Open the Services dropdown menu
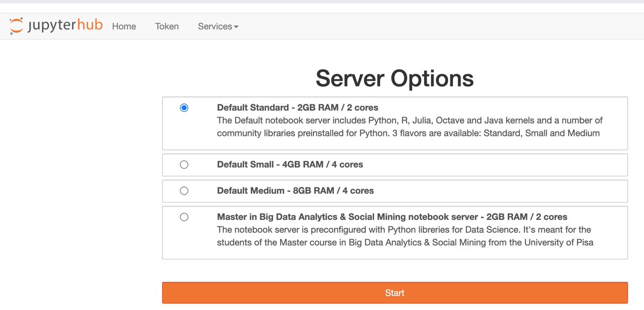The height and width of the screenshot is (310, 644). pyautogui.click(x=215, y=26)
